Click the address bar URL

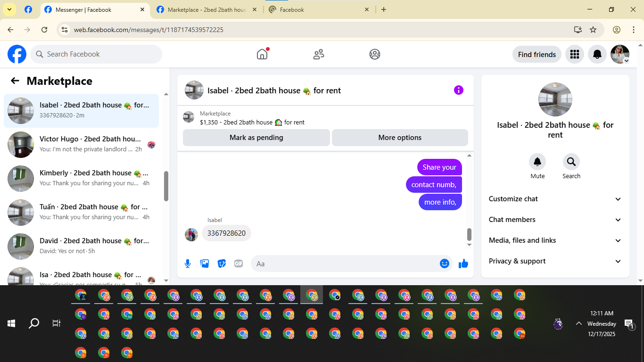[x=149, y=30]
